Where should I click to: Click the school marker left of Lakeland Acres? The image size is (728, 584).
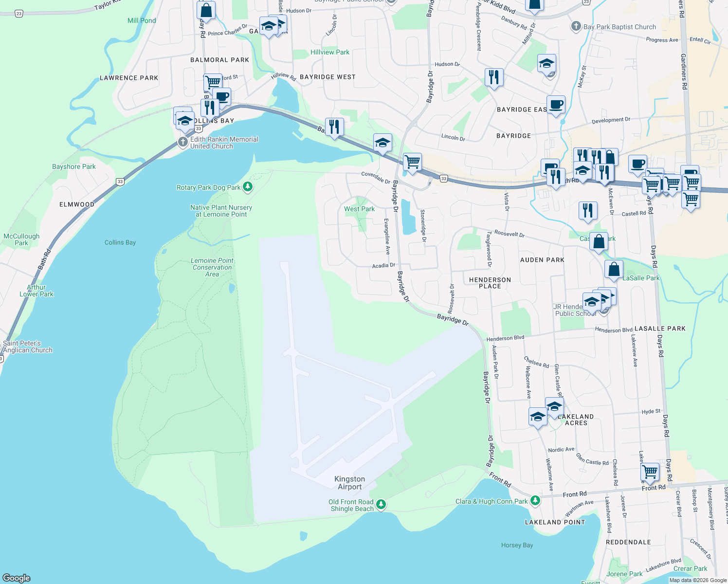(x=538, y=417)
